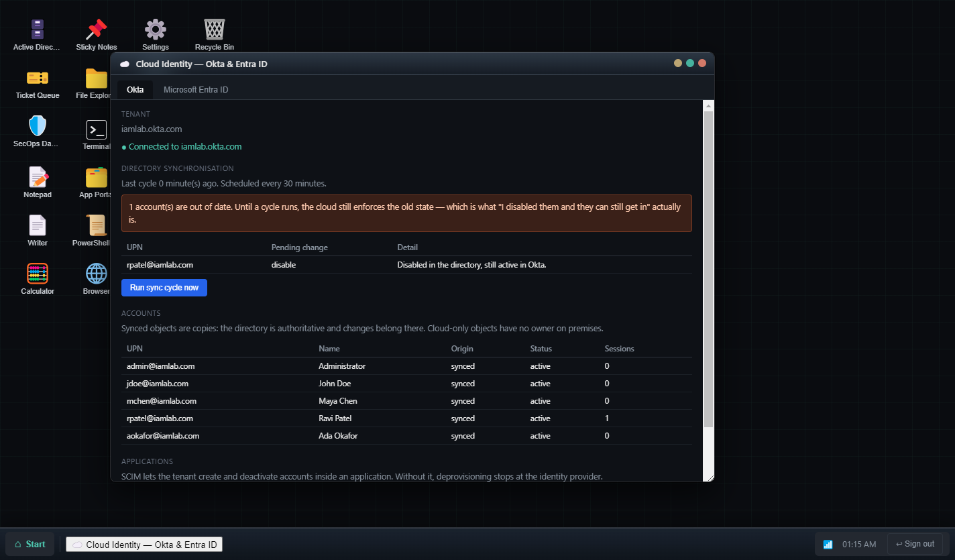This screenshot has height=560, width=955.
Task: Click the green maximize window dot
Action: (690, 63)
